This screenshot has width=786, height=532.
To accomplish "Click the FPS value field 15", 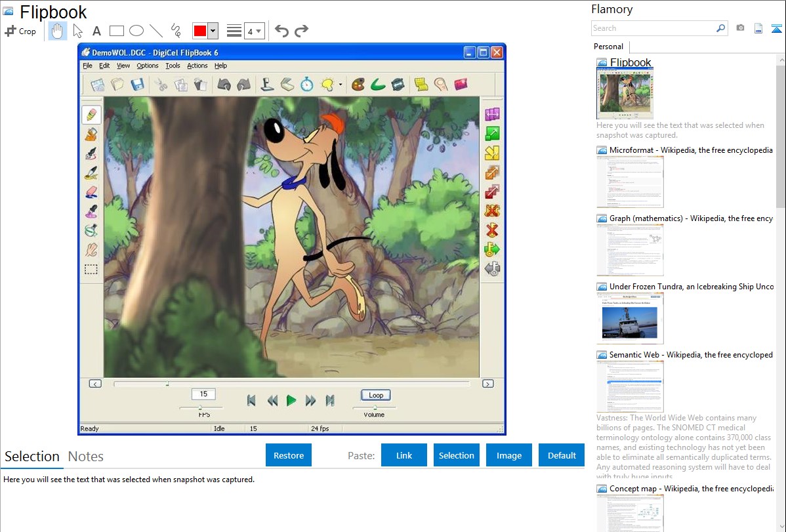I will 203,394.
